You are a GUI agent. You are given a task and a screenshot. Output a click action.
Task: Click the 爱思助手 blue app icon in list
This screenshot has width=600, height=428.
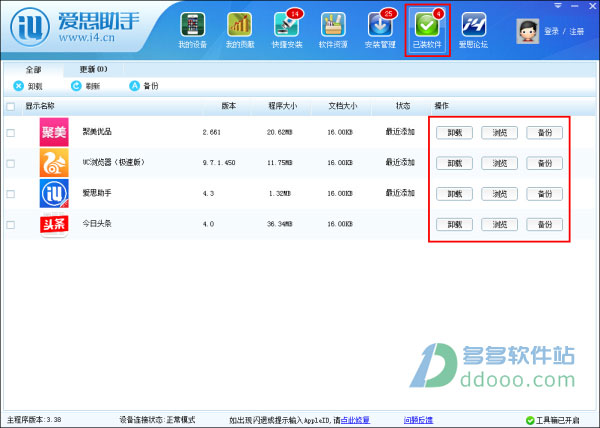[x=54, y=193]
